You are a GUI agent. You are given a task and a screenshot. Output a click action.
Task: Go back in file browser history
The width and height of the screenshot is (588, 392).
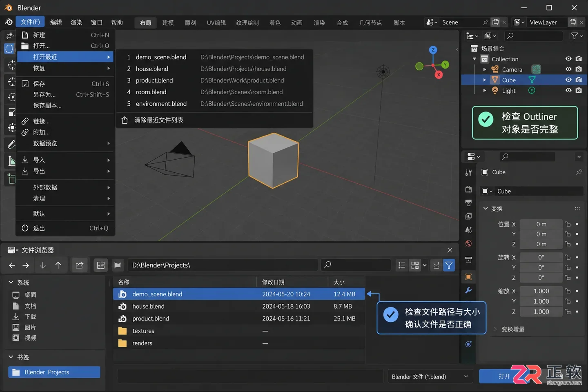coord(12,265)
